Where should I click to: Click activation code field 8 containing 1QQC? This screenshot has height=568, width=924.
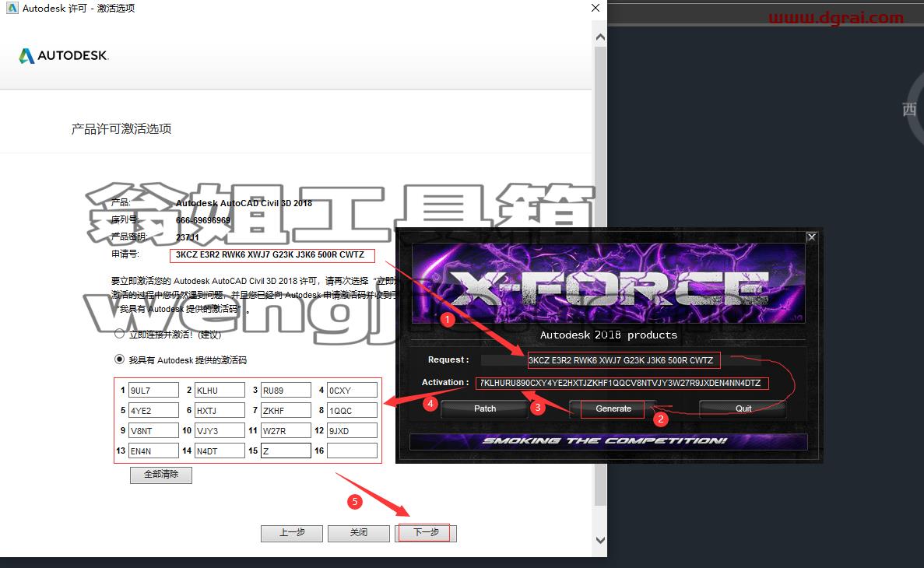coord(353,410)
